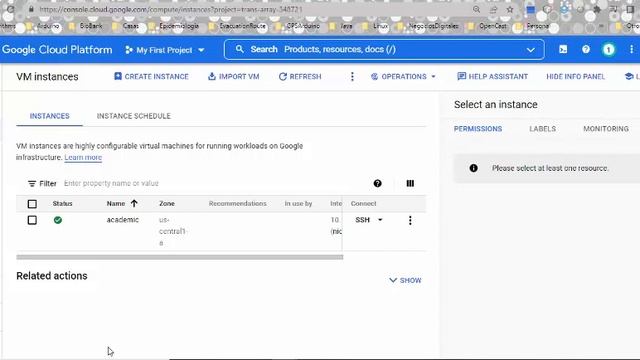This screenshot has height=360, width=640.
Task: Click the circular refresh arrow icon
Action: 282,77
